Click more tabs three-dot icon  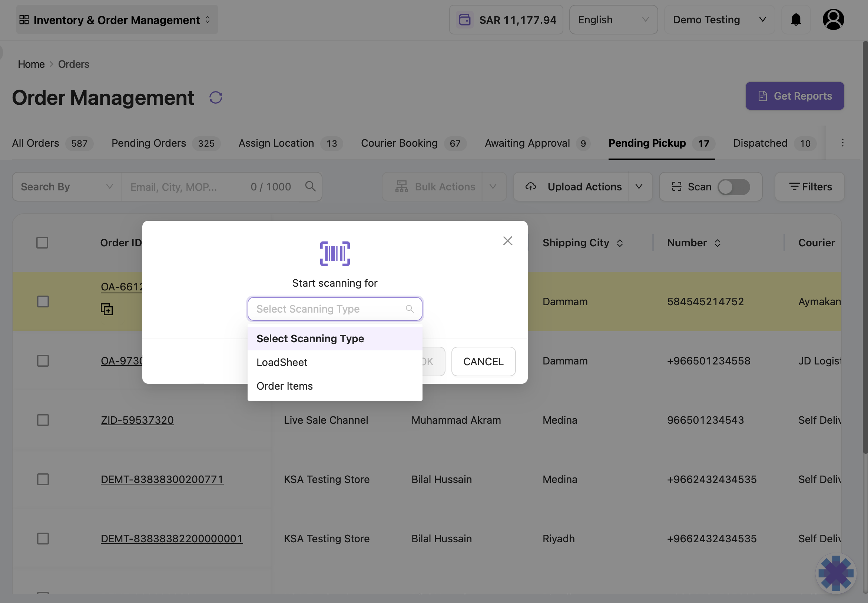pyautogui.click(x=842, y=143)
